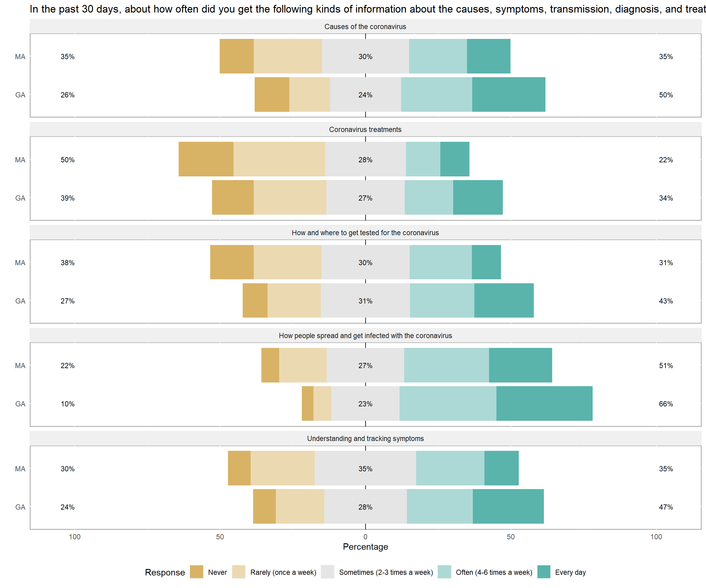This screenshot has width=706, height=588.
Task: Click the 10% label in the GA spread row
Action: pos(68,404)
